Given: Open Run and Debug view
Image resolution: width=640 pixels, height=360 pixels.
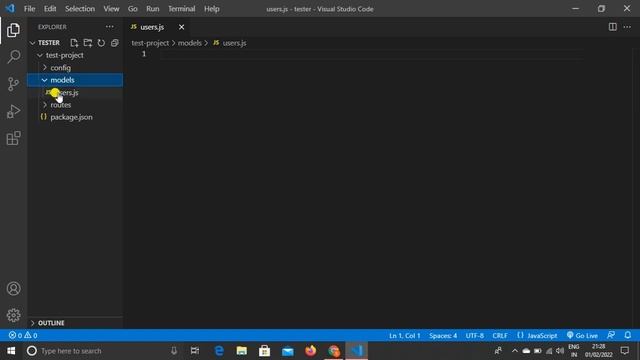Looking at the screenshot, I should click(x=13, y=111).
